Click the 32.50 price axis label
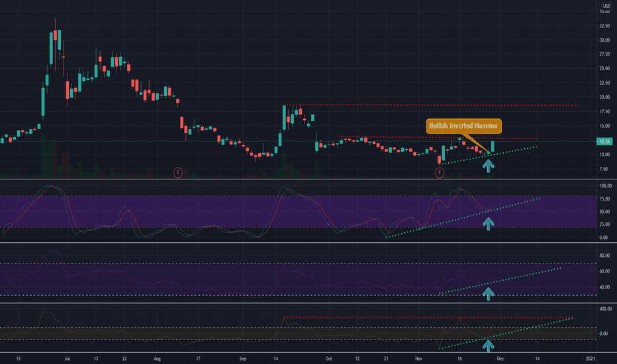 pos(604,26)
